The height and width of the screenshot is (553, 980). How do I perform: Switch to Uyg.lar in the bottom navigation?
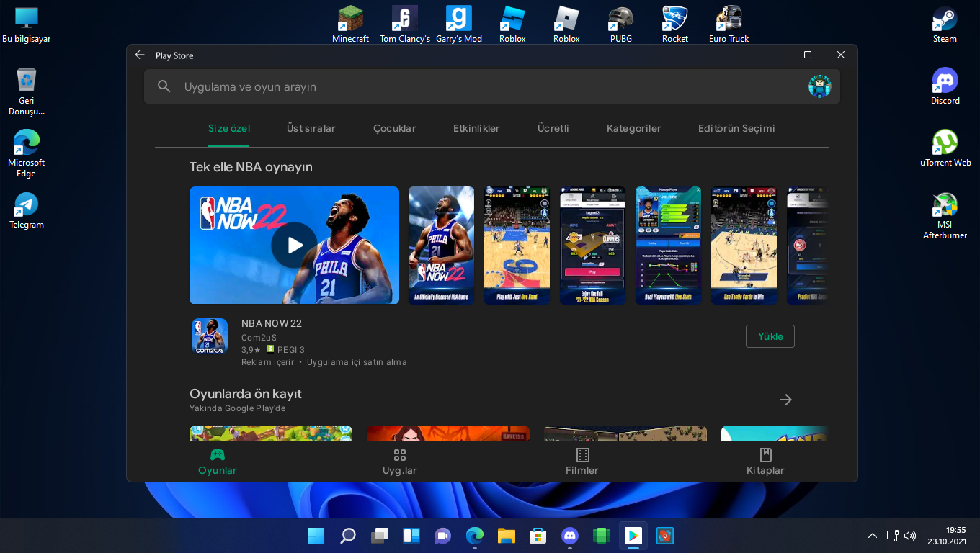400,462
